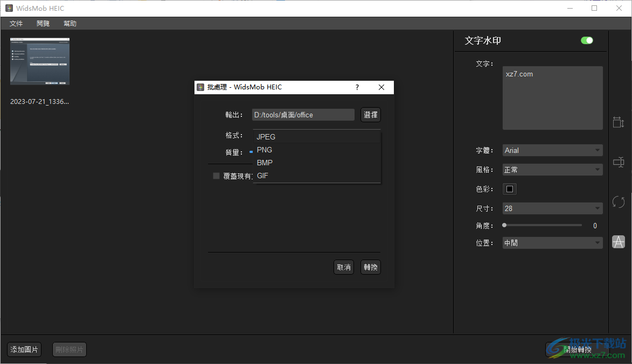Select the 2023-07-21 image thumbnail
Viewport: 632px width, 364px height.
point(40,61)
